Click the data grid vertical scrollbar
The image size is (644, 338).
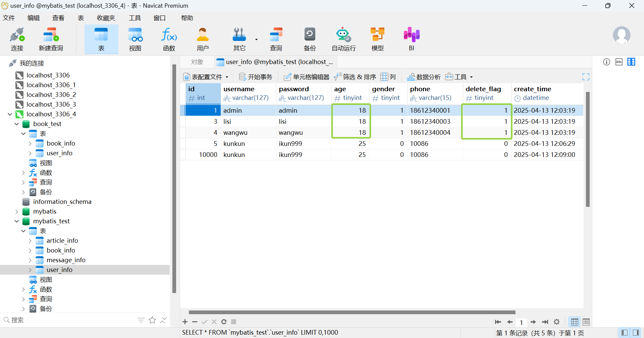588,149
